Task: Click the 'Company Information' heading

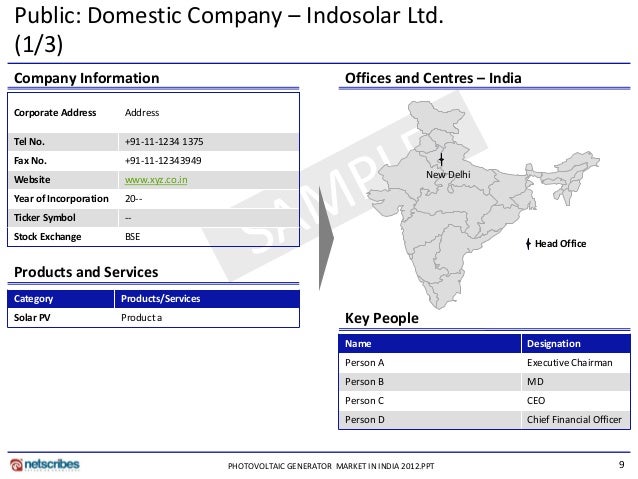Action: pyautogui.click(x=87, y=78)
